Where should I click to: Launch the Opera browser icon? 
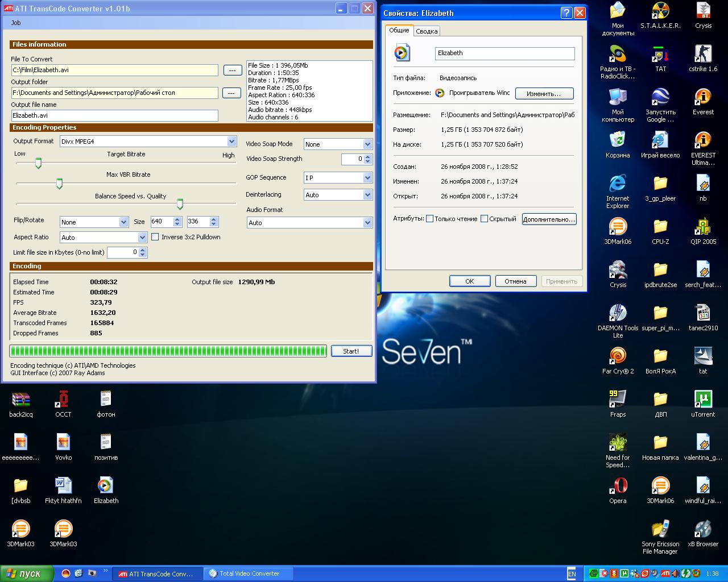pyautogui.click(x=618, y=486)
